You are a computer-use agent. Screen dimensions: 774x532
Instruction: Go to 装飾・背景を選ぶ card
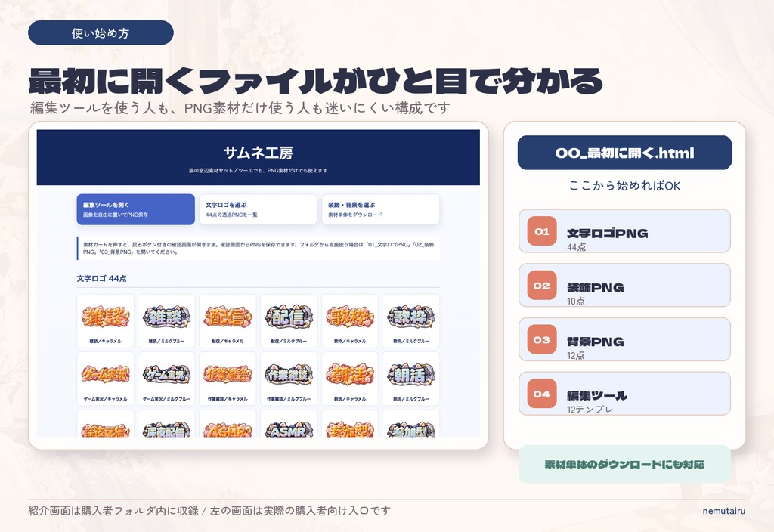click(x=381, y=209)
